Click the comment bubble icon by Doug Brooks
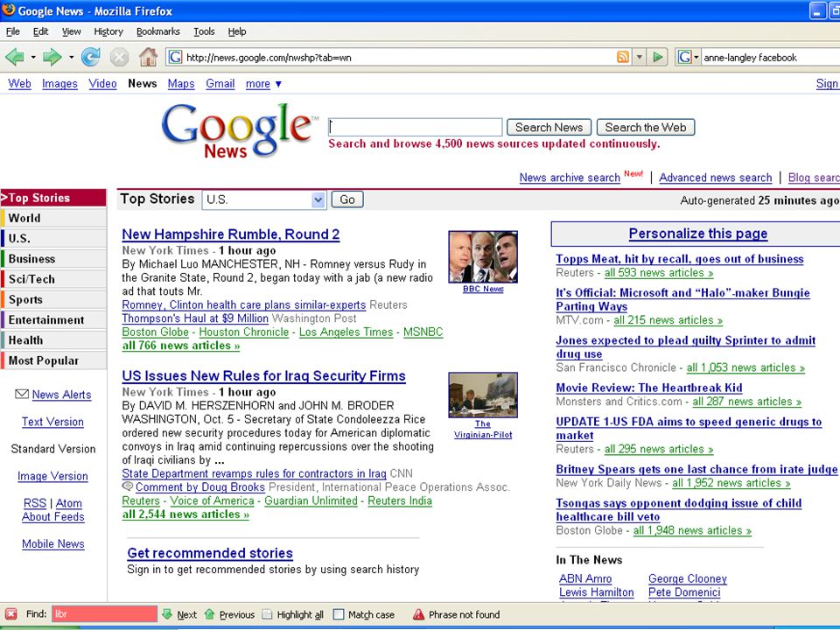This screenshot has width=840, height=630. (x=128, y=486)
